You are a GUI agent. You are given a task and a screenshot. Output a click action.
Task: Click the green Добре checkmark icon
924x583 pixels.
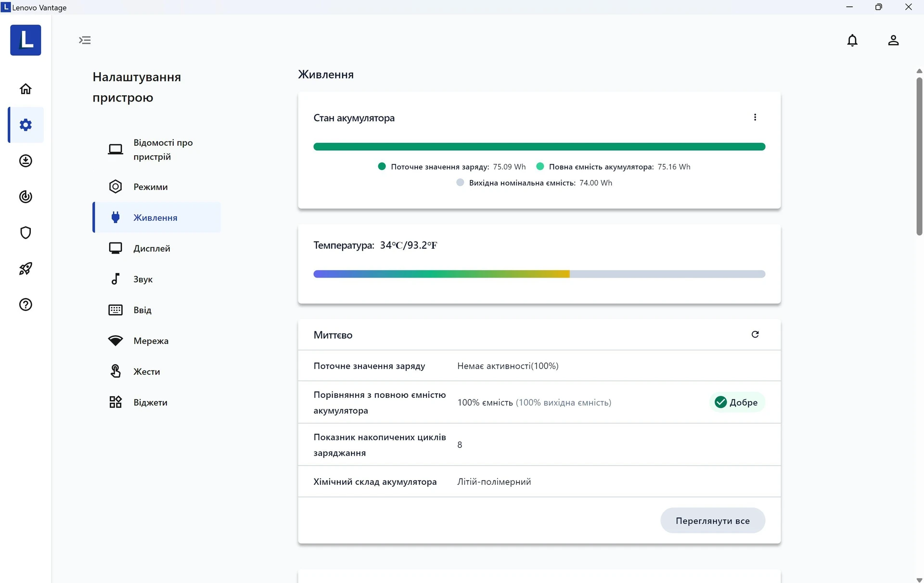[x=720, y=402]
